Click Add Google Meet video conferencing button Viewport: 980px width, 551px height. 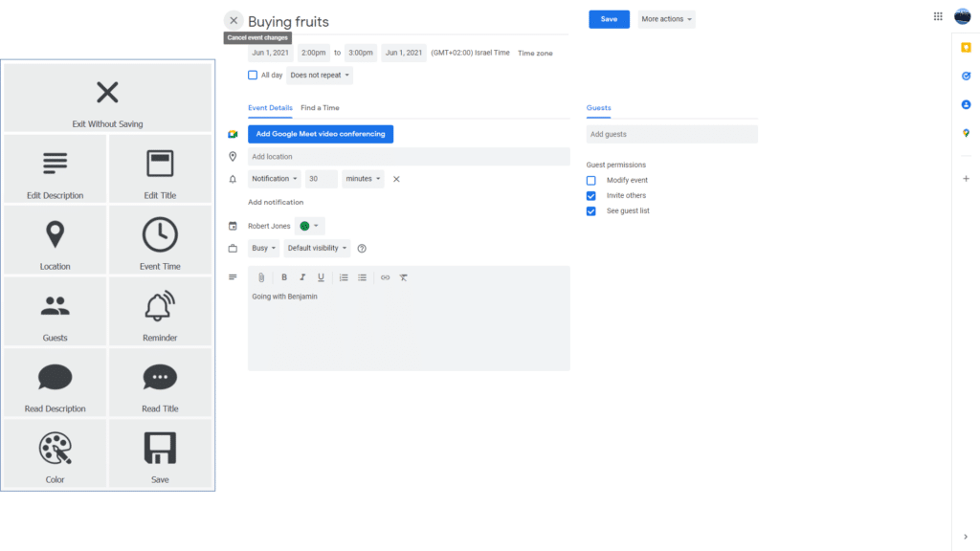tap(320, 134)
